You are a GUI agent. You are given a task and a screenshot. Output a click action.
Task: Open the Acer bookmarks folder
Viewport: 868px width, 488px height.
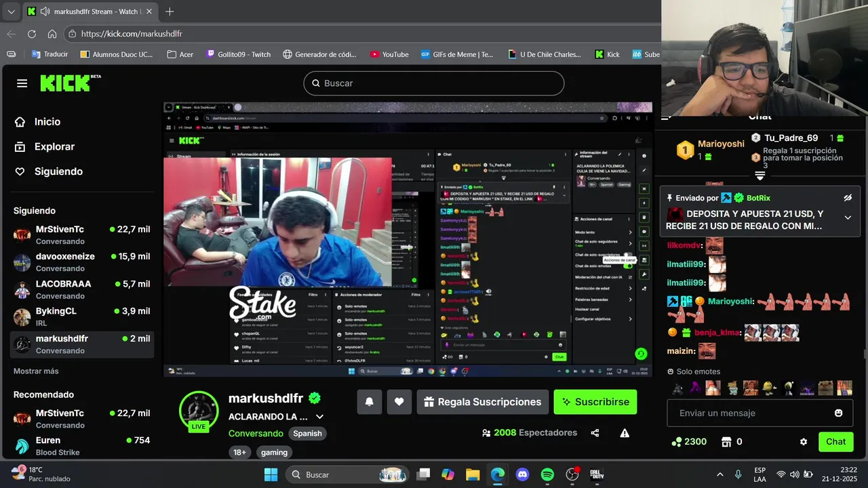(180, 54)
